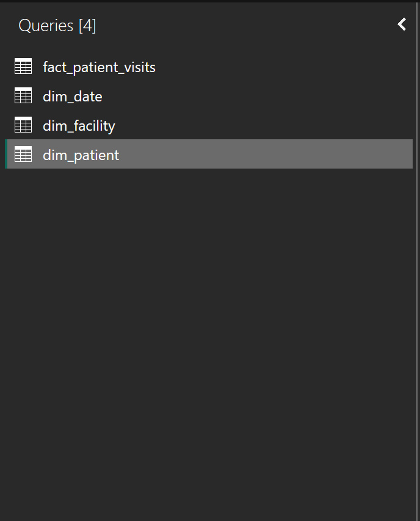Click the Queries [4] pane title
Screen dimensions: 420x521
(x=57, y=26)
